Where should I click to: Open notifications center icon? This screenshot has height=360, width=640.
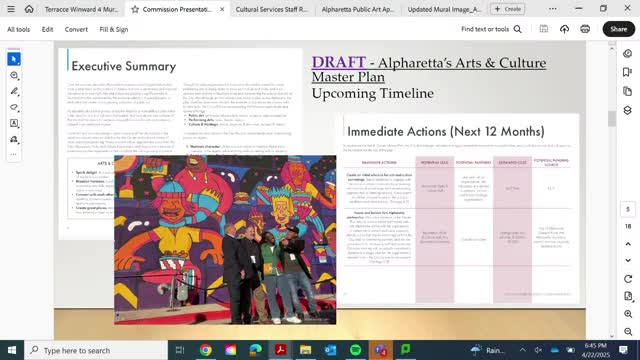click(x=623, y=350)
